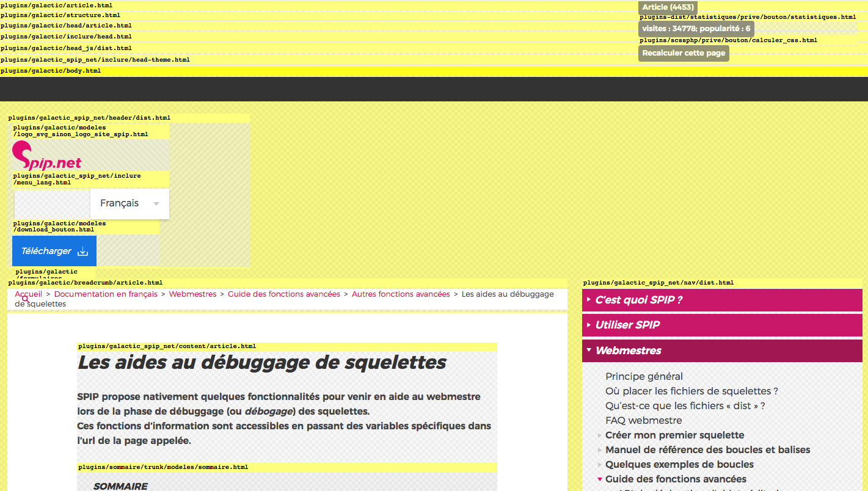Open "Documentation en français" breadcrumb link
Viewport: 868px width, 491px height.
point(106,294)
